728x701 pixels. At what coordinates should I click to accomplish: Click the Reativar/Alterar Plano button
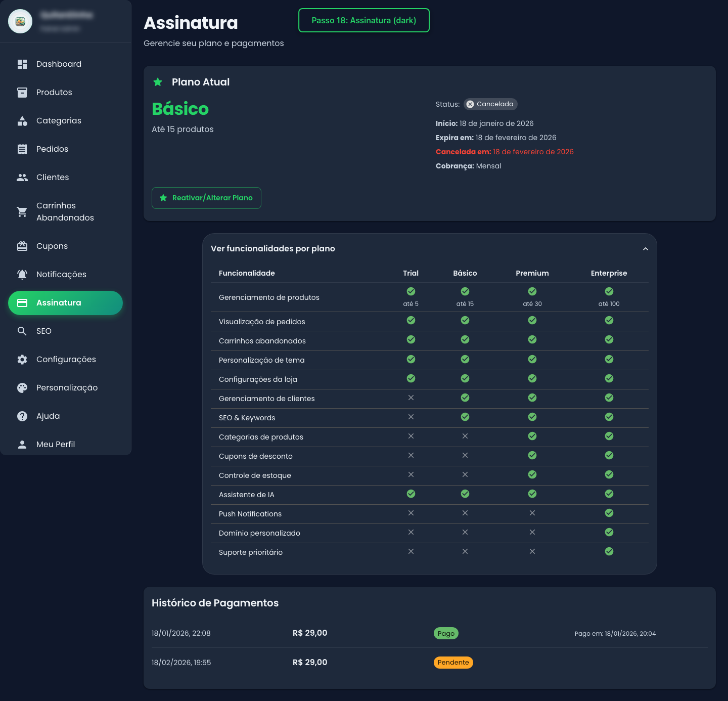206,198
